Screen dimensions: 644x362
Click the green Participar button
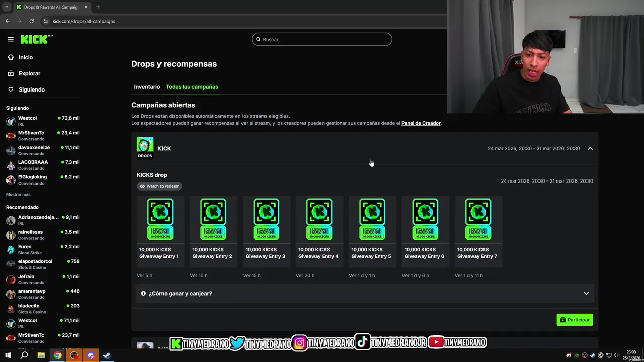click(x=575, y=320)
